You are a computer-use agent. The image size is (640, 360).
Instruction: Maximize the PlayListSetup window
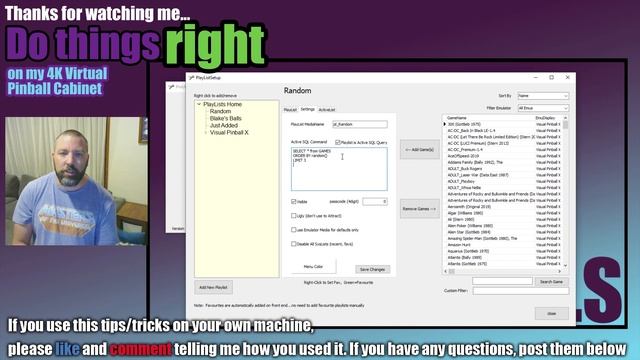pyautogui.click(x=551, y=78)
